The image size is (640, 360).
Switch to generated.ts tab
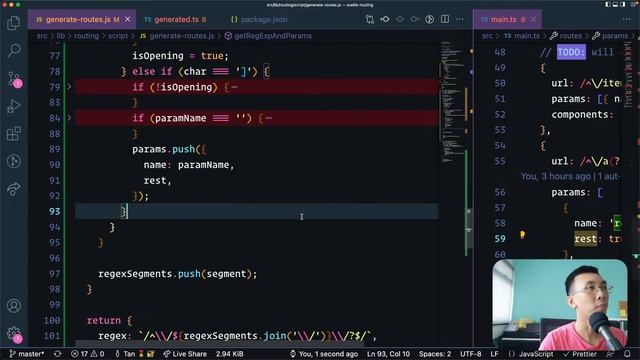coord(176,19)
